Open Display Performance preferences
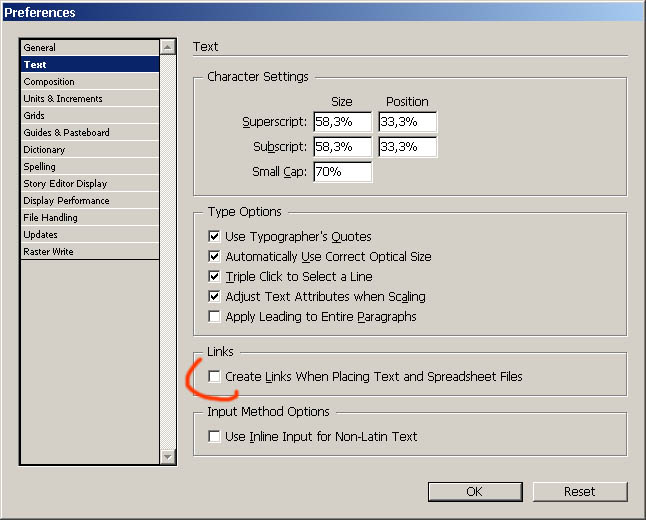Viewport: 646px width, 520px height. [90, 200]
